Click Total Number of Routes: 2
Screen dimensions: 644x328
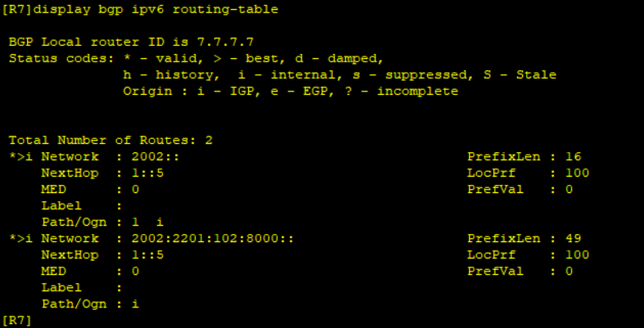(110, 141)
